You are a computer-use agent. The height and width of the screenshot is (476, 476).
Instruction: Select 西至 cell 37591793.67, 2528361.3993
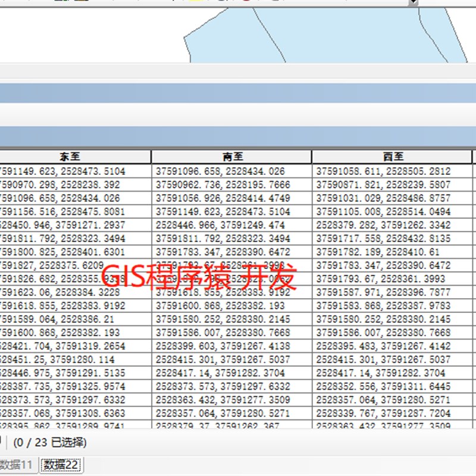coord(392,278)
